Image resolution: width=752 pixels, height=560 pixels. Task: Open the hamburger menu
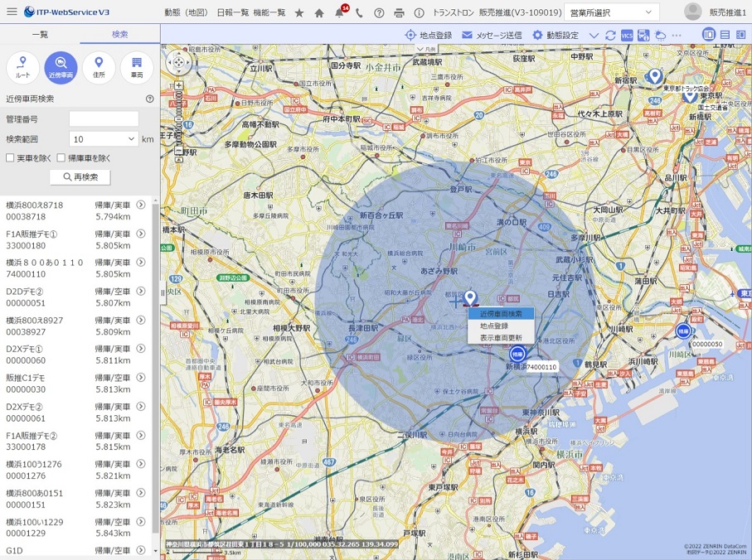[x=12, y=12]
